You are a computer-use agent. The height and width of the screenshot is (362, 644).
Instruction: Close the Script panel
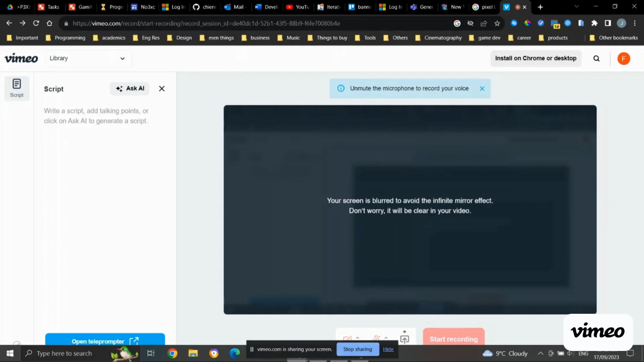point(162,88)
